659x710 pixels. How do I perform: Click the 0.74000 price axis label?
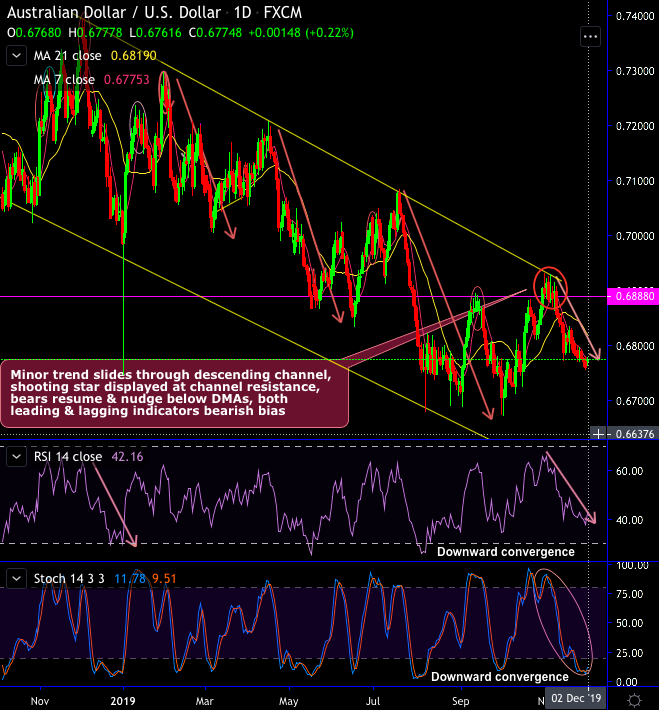(635, 16)
